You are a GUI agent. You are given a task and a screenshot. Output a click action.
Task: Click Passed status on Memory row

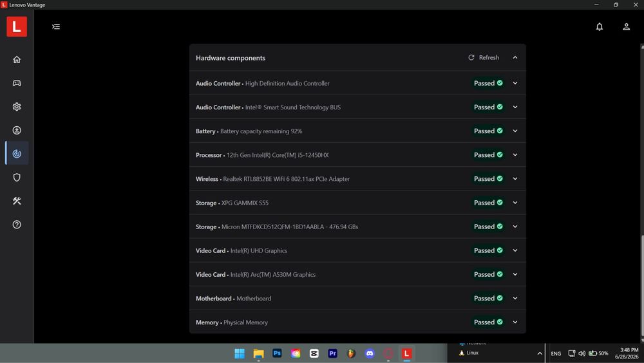click(488, 322)
